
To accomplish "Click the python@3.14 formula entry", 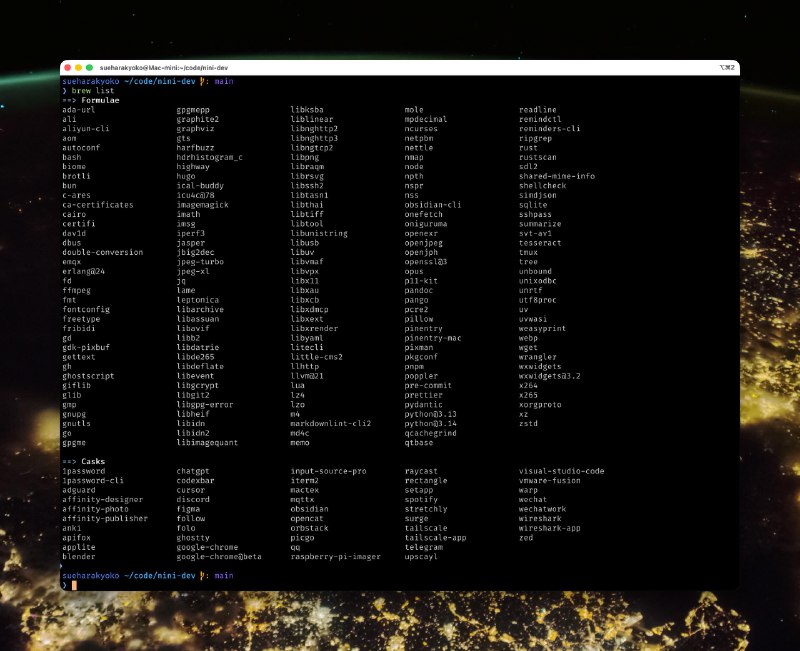I will (x=430, y=423).
